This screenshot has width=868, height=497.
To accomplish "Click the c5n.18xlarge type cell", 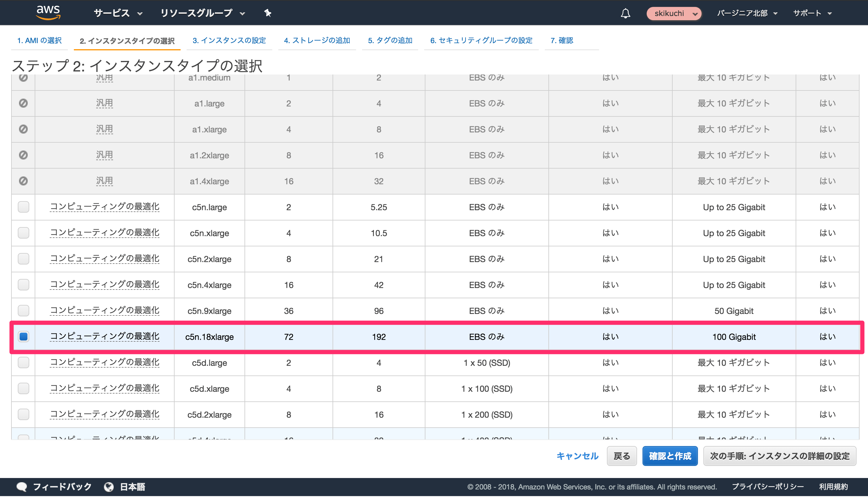I will coord(210,337).
